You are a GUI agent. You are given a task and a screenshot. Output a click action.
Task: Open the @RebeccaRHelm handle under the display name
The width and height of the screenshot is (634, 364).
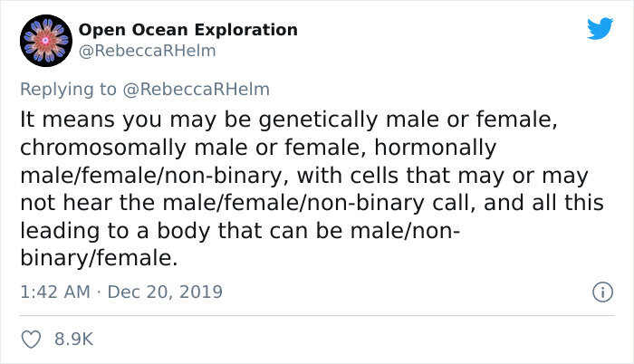point(147,51)
